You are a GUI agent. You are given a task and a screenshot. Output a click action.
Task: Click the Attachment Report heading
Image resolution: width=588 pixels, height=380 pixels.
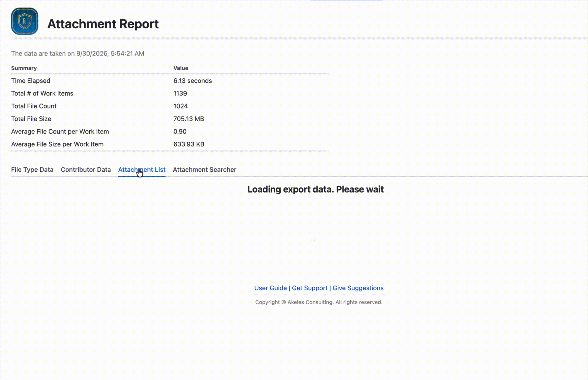point(103,24)
